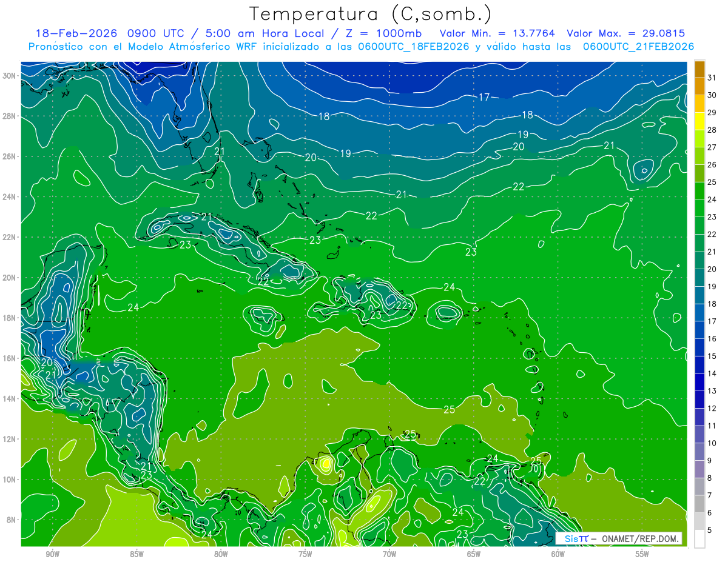This screenshot has width=728, height=562.
Task: Click the 75W longitude axis label
Action: [305, 554]
